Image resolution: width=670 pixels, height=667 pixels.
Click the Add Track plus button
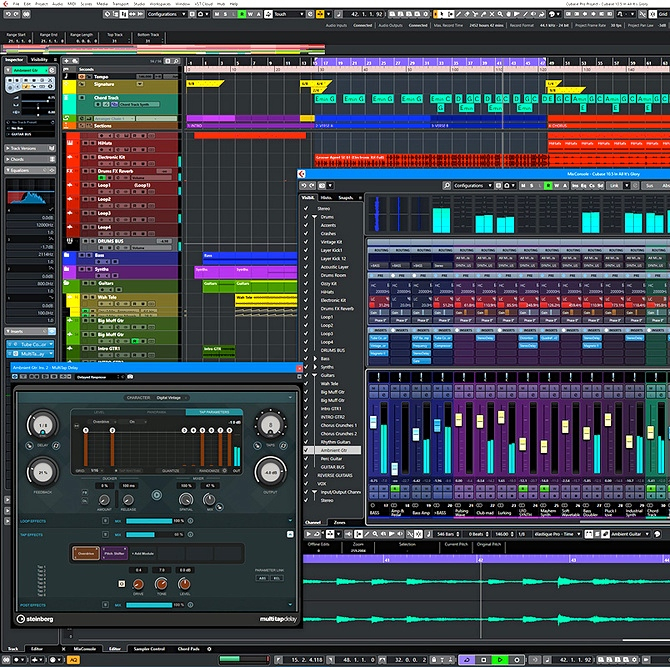coord(66,61)
